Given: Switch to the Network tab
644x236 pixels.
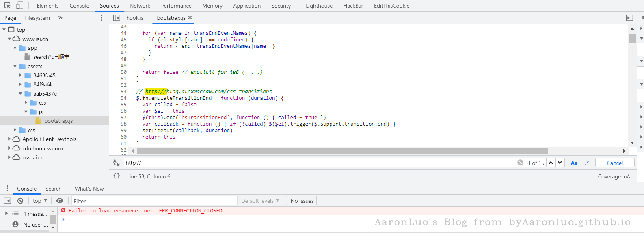Looking at the screenshot, I should [140, 6].
